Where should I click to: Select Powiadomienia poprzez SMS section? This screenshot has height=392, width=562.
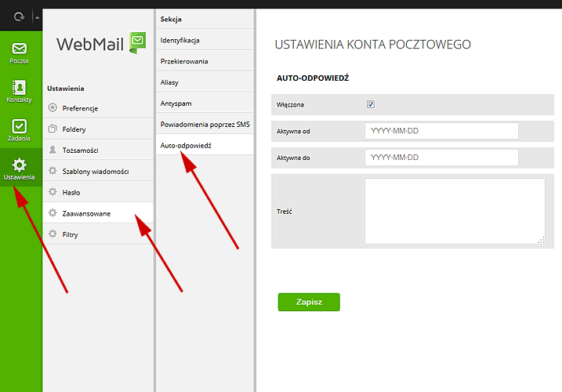(x=205, y=124)
